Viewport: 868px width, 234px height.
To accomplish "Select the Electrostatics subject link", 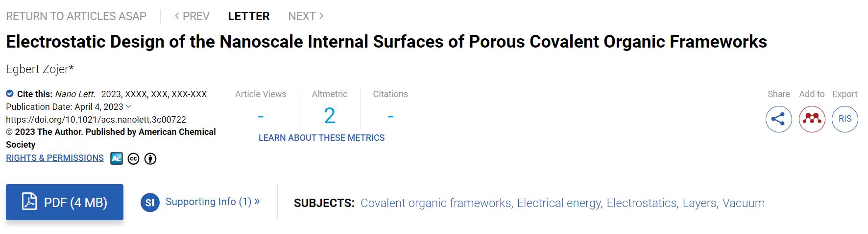I will tap(642, 203).
